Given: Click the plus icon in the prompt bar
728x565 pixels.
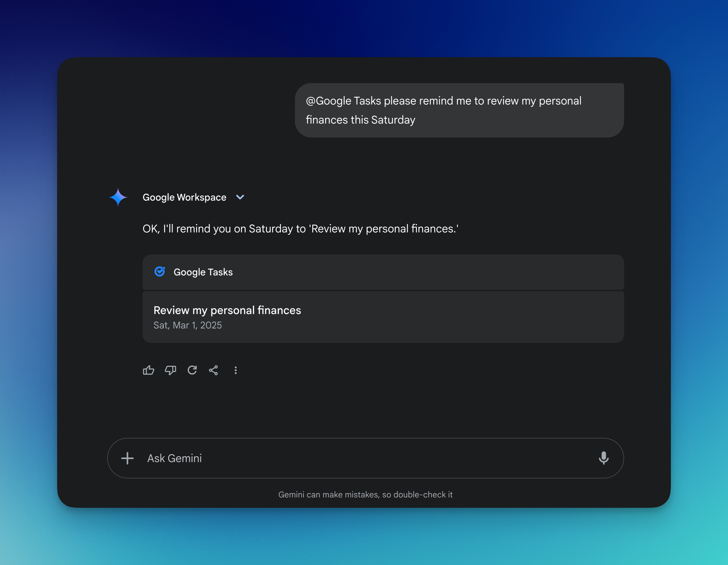Looking at the screenshot, I should pos(127,458).
